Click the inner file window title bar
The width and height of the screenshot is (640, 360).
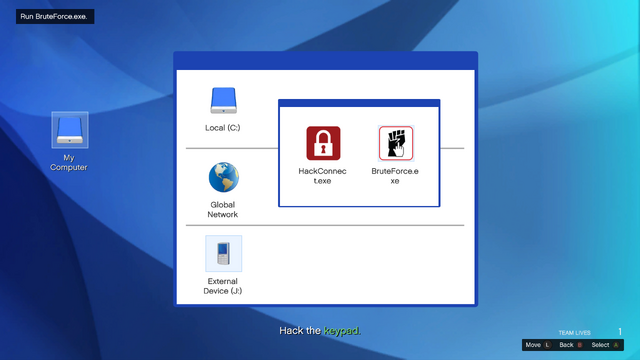click(359, 103)
